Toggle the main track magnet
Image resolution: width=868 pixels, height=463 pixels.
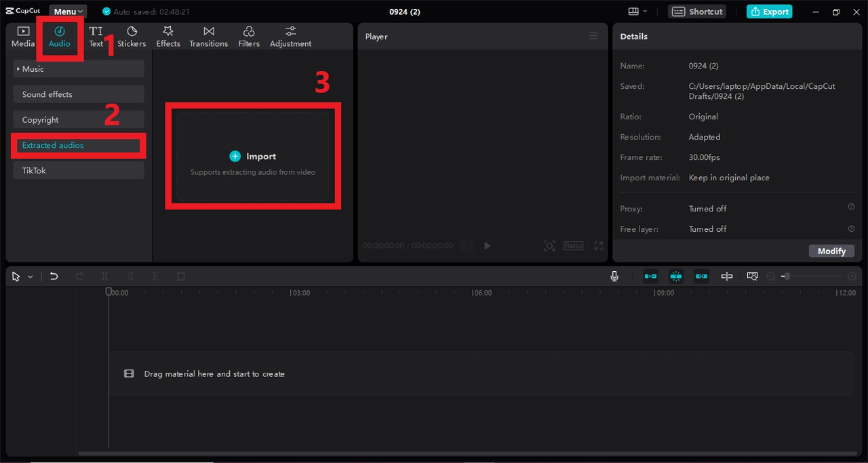651,277
